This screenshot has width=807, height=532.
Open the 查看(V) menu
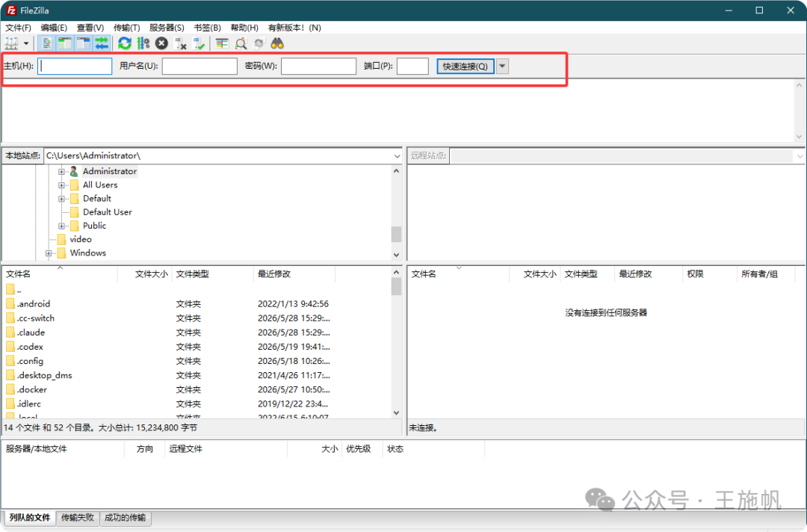(x=90, y=28)
